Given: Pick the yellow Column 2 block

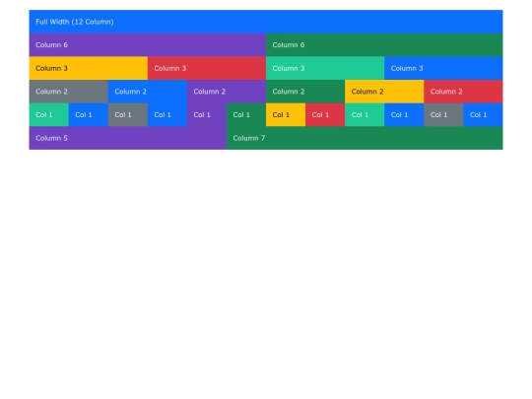Looking at the screenshot, I should coord(384,92).
